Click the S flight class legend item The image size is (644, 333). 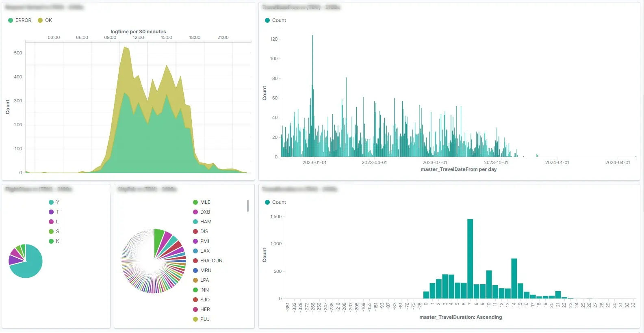pos(54,231)
